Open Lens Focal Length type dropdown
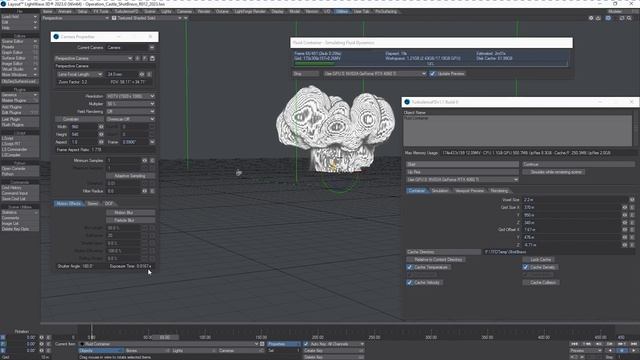640x360 pixels. pyautogui.click(x=80, y=74)
